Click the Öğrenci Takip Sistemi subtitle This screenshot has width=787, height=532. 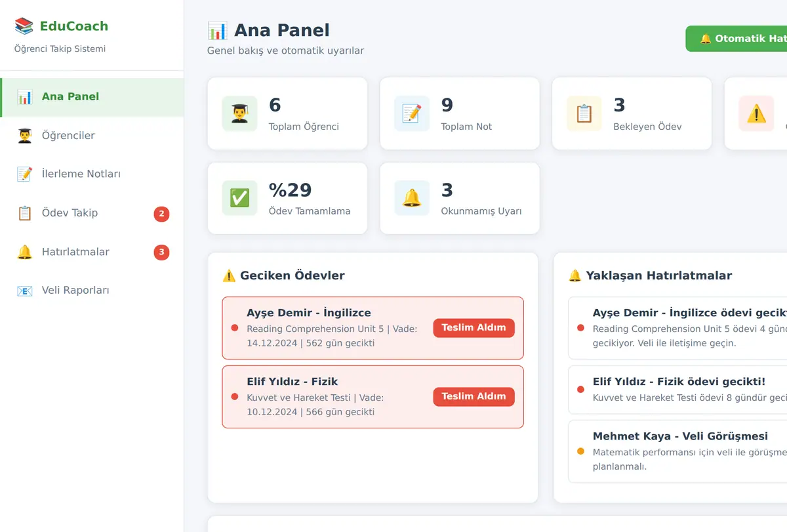(x=60, y=49)
